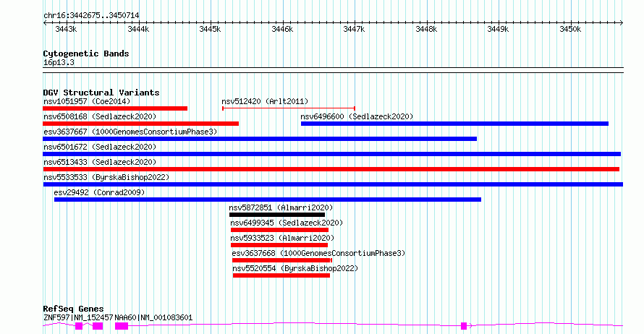Click the blue bar under esv3637667
Image resolution: width=644 pixels, height=334 pixels.
coord(260,139)
